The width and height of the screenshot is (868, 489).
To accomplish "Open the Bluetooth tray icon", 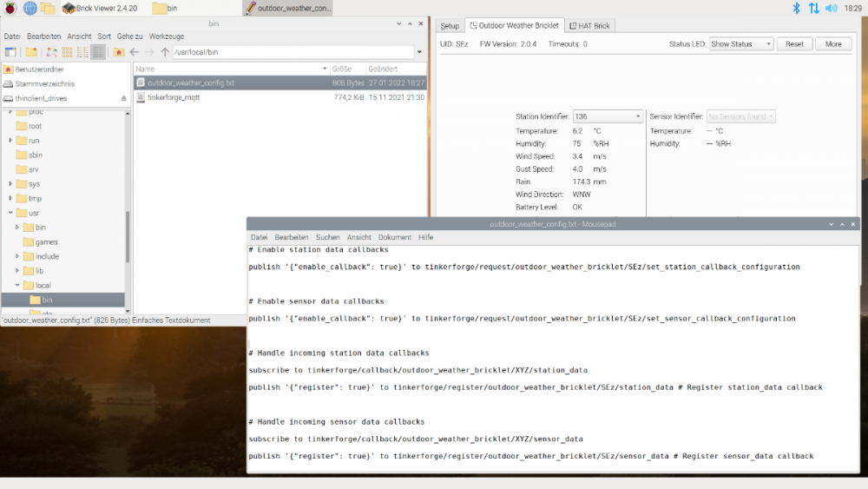I will coord(796,8).
